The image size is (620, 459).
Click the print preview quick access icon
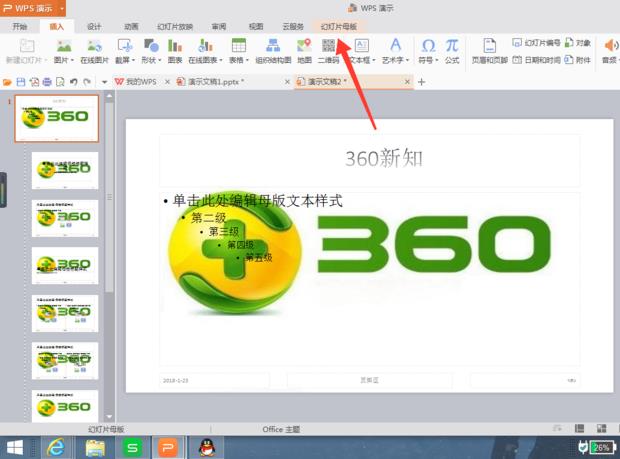coord(60,82)
